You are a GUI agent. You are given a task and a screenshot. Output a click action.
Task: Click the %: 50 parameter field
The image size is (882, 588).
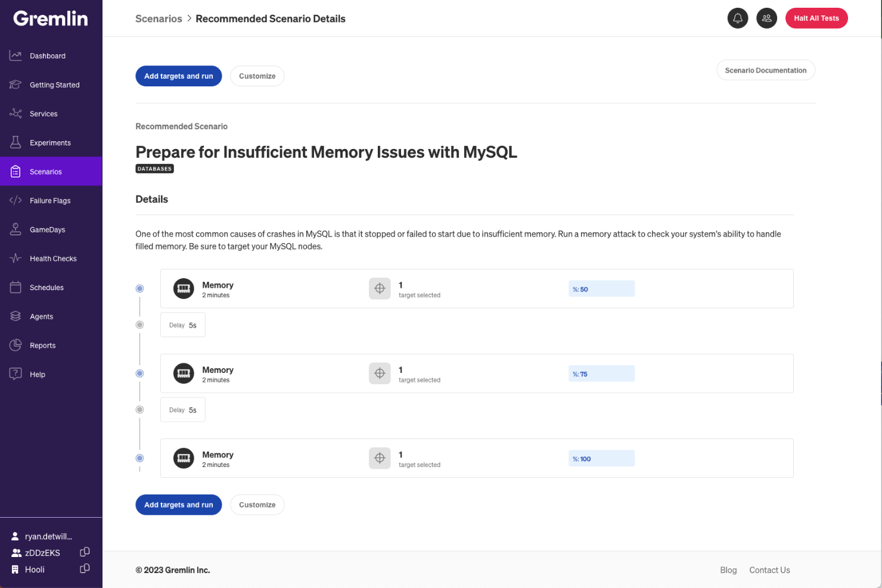602,289
